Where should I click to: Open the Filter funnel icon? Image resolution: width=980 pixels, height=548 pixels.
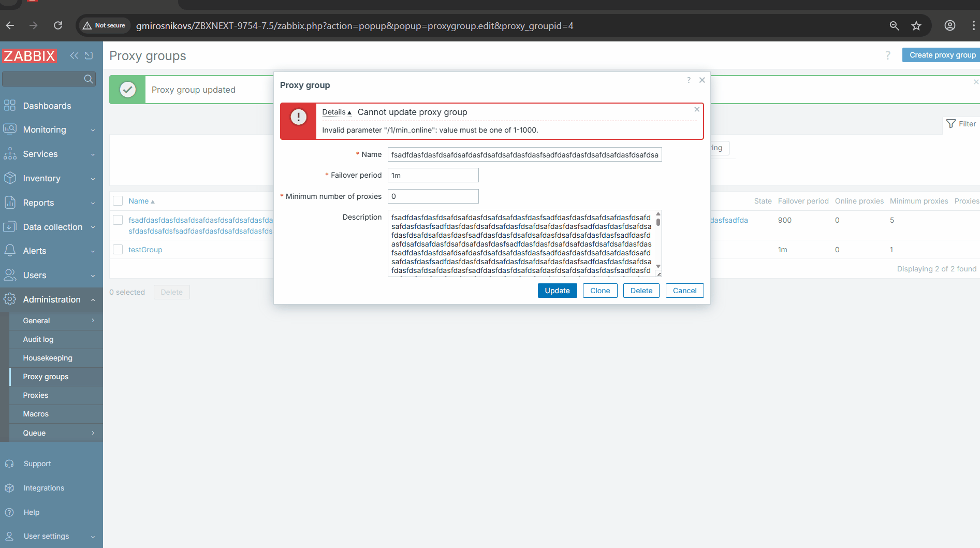tap(950, 124)
